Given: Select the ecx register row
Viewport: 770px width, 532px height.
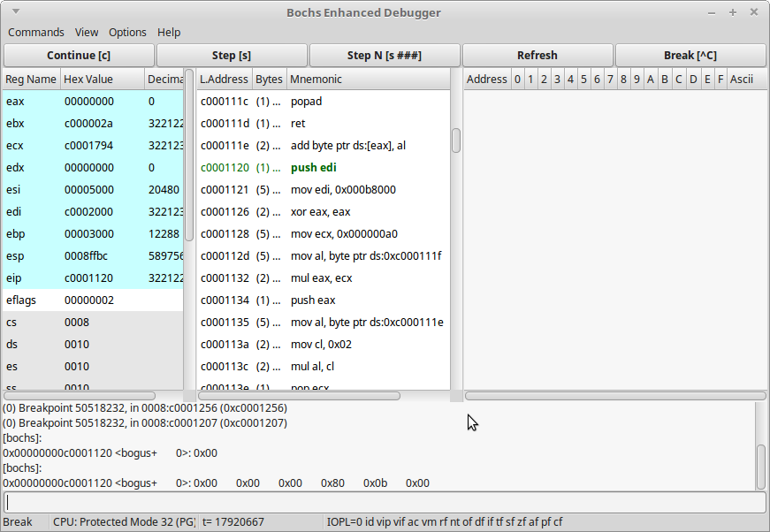Looking at the screenshot, I should tap(93, 146).
